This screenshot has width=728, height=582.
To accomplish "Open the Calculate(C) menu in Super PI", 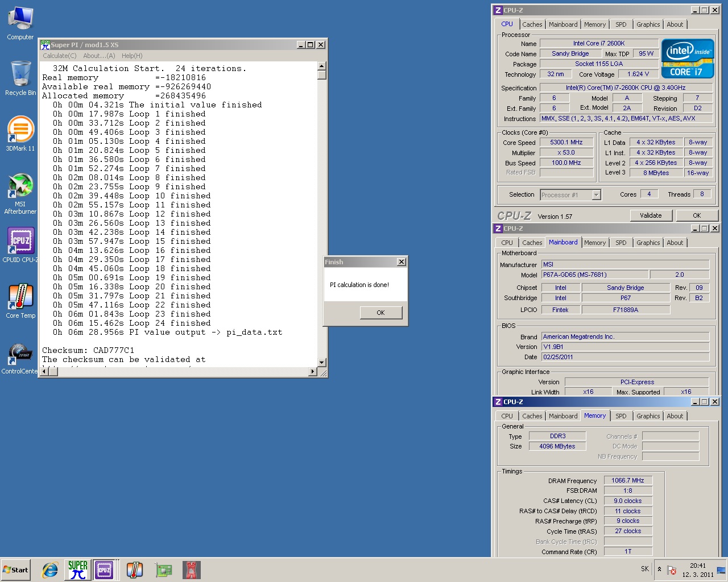I will [x=60, y=56].
